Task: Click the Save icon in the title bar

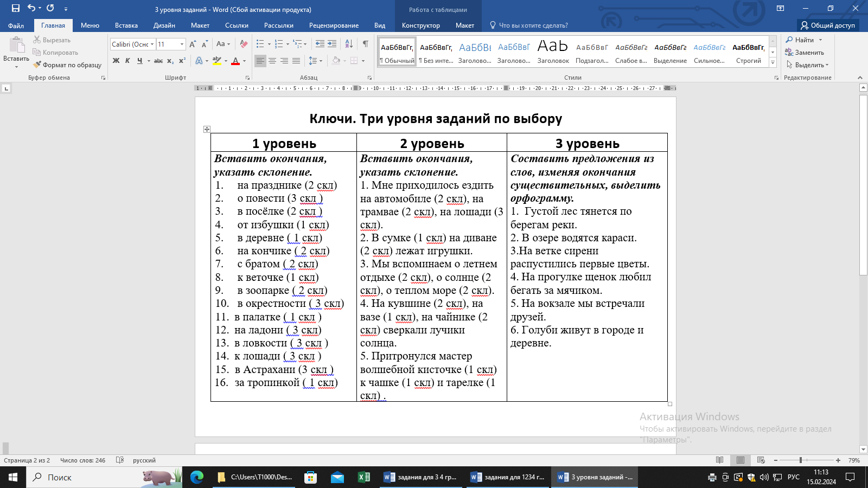Action: pos(15,8)
